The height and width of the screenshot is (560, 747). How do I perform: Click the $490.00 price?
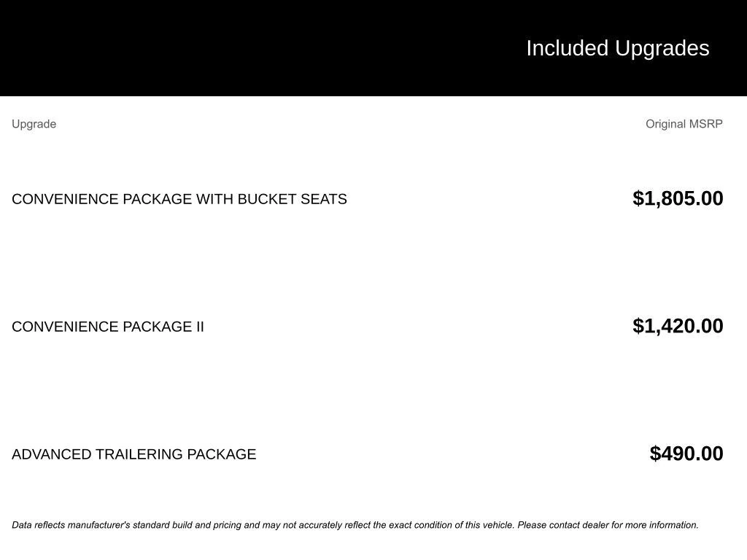tap(686, 454)
